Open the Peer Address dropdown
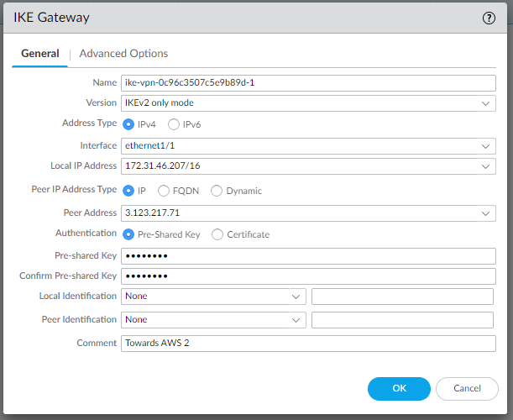The image size is (513, 420). pos(487,213)
